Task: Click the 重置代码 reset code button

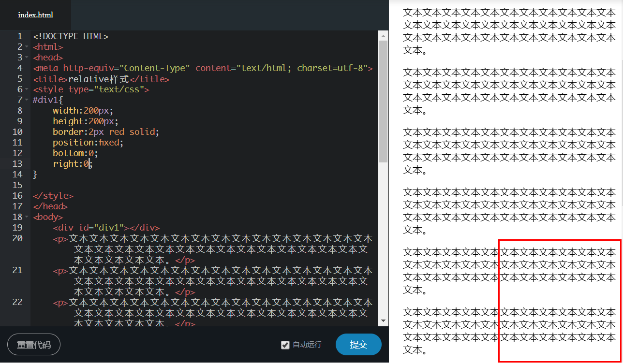Action: pyautogui.click(x=34, y=345)
